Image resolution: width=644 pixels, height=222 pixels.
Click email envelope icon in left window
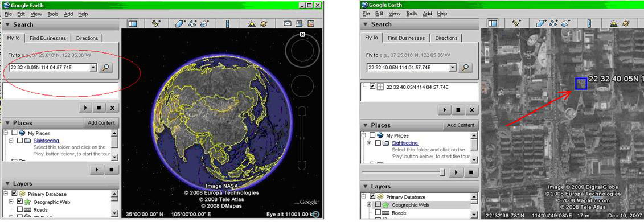click(288, 24)
